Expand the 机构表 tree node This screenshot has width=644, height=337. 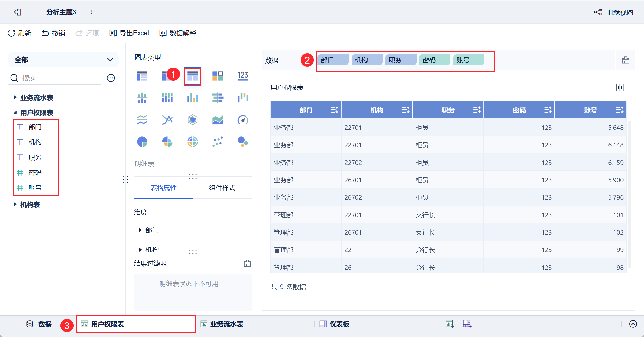tap(15, 204)
